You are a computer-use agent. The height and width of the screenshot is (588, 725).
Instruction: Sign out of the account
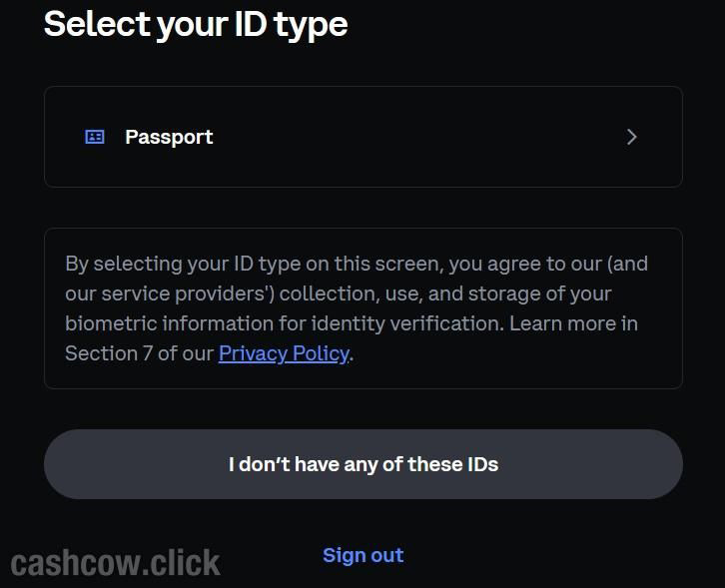point(362,555)
